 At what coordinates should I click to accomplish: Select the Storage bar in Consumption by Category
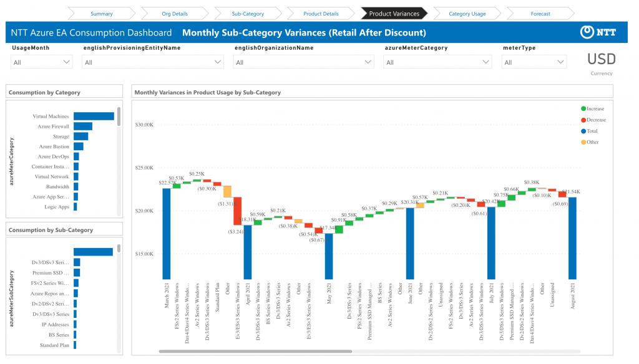[80, 136]
